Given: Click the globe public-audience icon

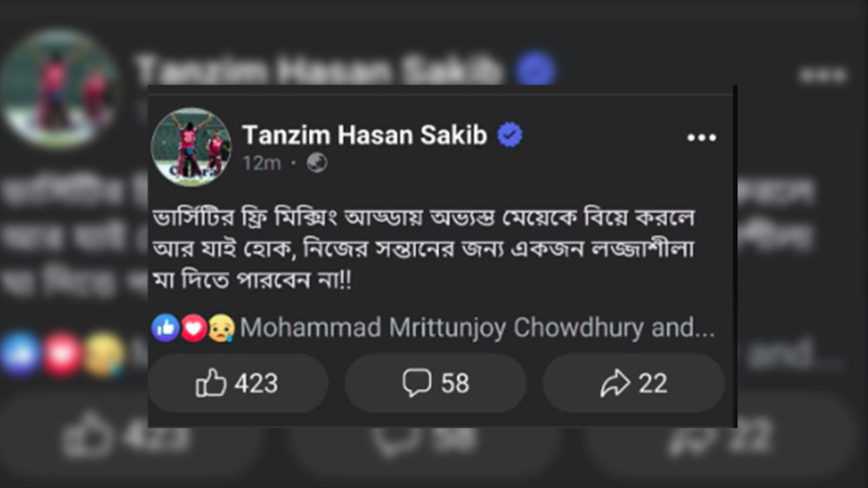Looking at the screenshot, I should tap(317, 163).
